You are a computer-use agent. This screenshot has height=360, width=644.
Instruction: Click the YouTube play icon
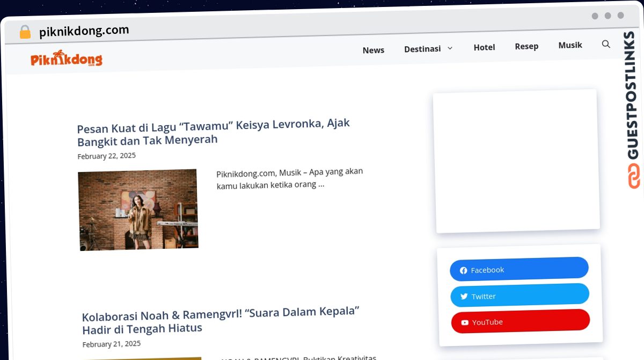pos(465,322)
